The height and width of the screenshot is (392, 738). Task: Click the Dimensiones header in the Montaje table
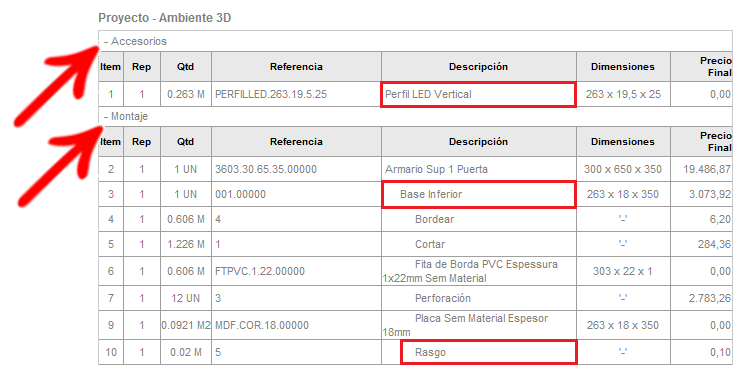coord(623,142)
